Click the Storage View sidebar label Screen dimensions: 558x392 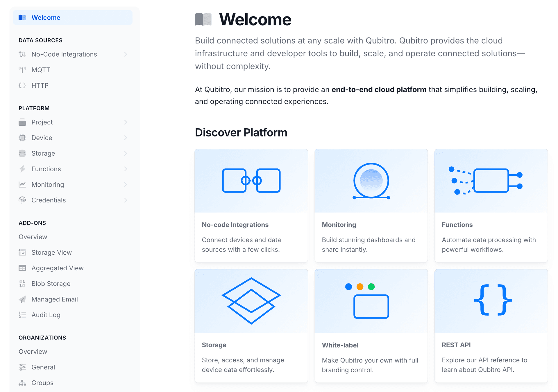51,252
